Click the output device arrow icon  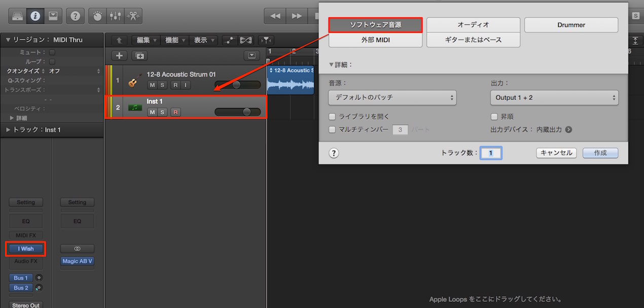(x=568, y=129)
